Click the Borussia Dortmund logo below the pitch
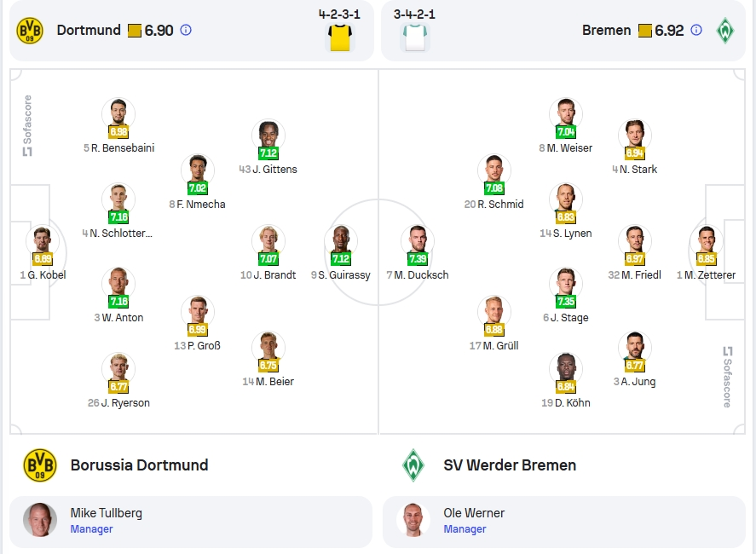 point(40,465)
